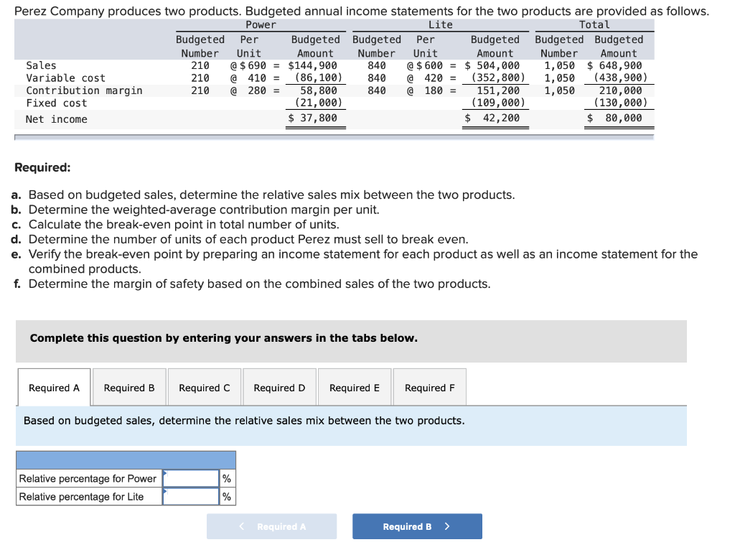Select the Relative percentage for Lite label

coord(83,496)
